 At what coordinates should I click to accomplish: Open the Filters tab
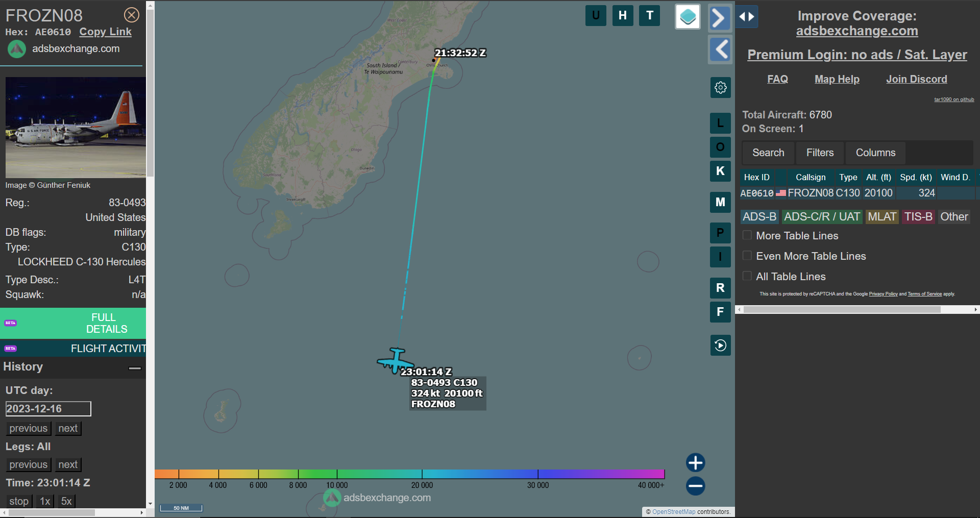pos(820,153)
